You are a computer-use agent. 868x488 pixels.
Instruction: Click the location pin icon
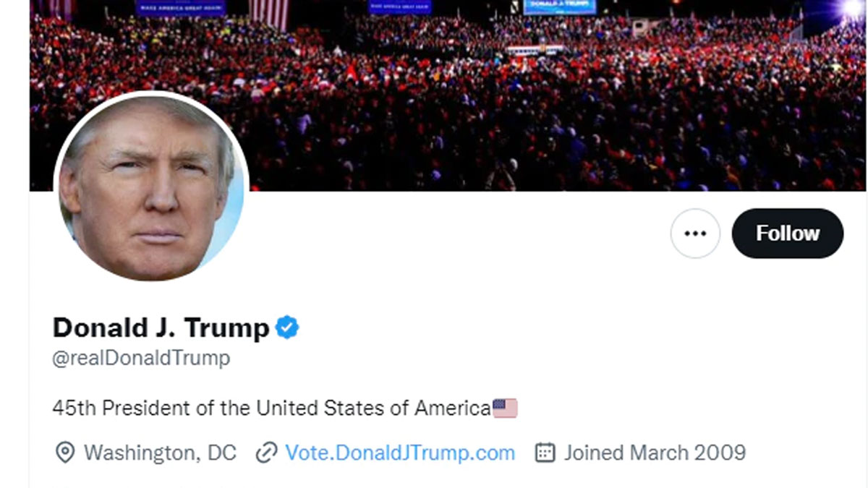65,453
